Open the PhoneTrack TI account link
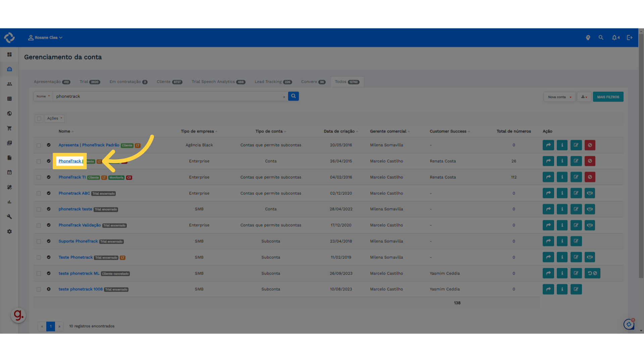Image resolution: width=644 pixels, height=362 pixels. (x=72, y=177)
